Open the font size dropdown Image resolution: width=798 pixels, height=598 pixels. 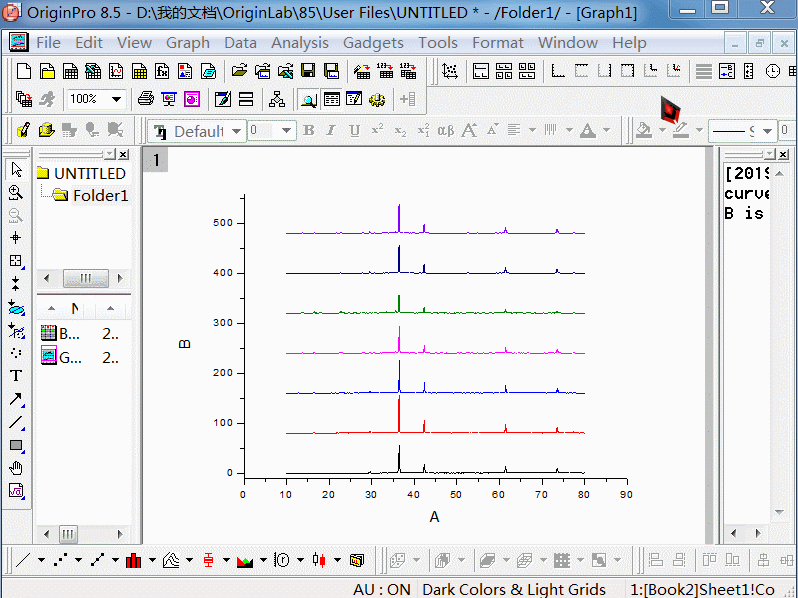(x=287, y=131)
